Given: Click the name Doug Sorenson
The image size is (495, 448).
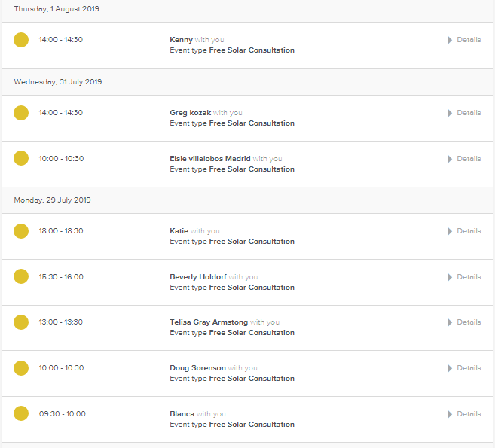Looking at the screenshot, I should pyautogui.click(x=197, y=368).
